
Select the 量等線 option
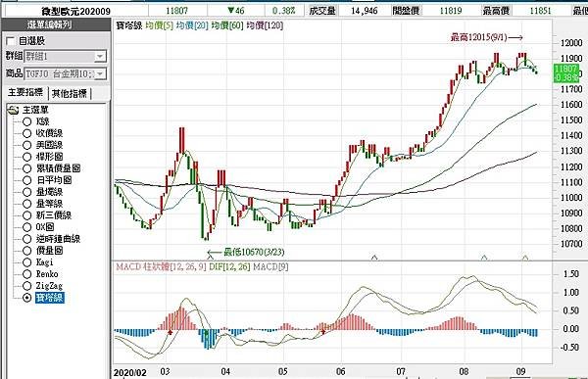tap(26, 204)
